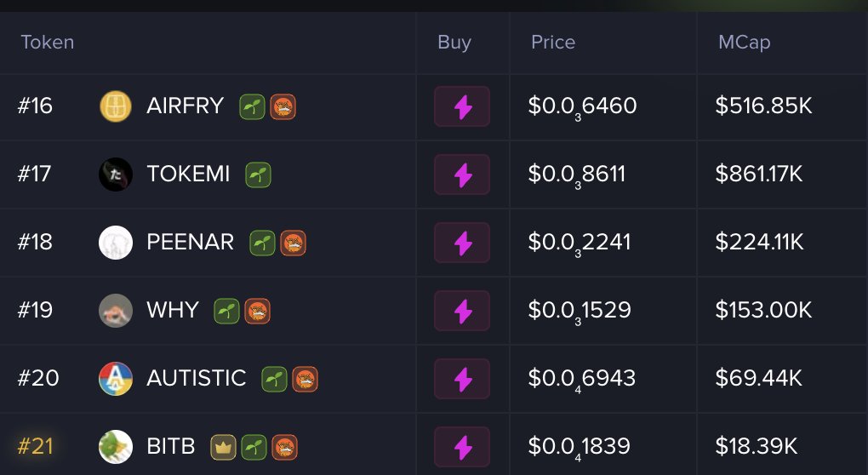The width and height of the screenshot is (868, 475).
Task: Open the PEENAR token name
Action: tap(190, 242)
